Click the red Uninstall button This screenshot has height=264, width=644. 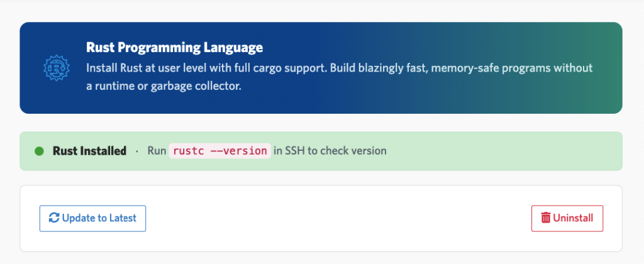coord(567,218)
